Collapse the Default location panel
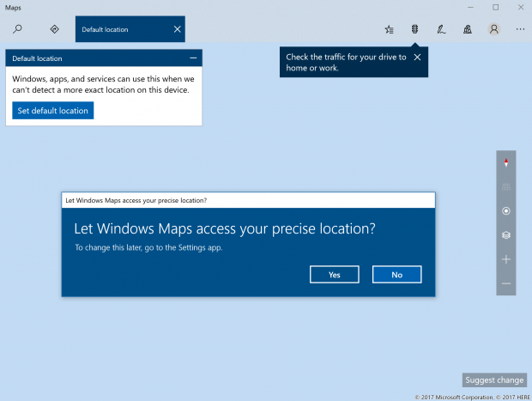This screenshot has height=401, width=532. [193, 58]
